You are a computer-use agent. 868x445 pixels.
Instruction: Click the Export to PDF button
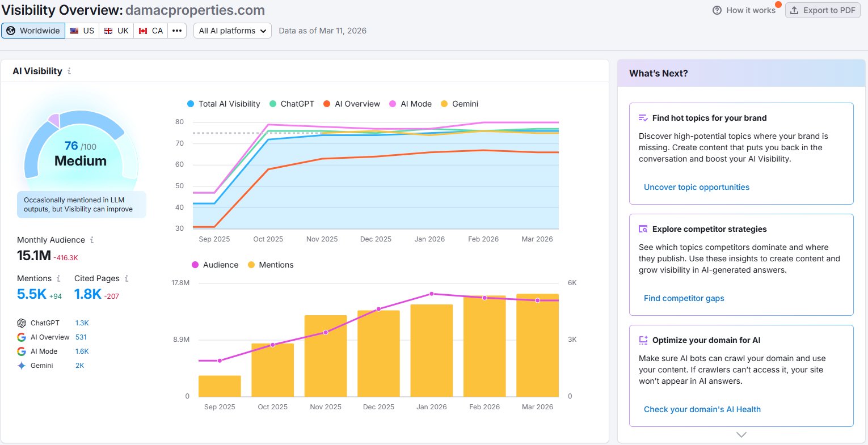click(x=823, y=10)
